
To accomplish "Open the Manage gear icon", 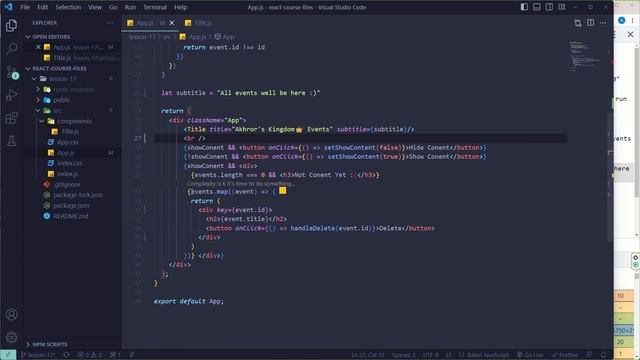I will (11, 337).
